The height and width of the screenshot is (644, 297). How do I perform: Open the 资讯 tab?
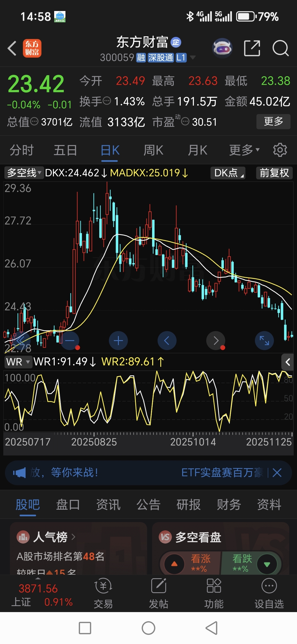pos(108,505)
